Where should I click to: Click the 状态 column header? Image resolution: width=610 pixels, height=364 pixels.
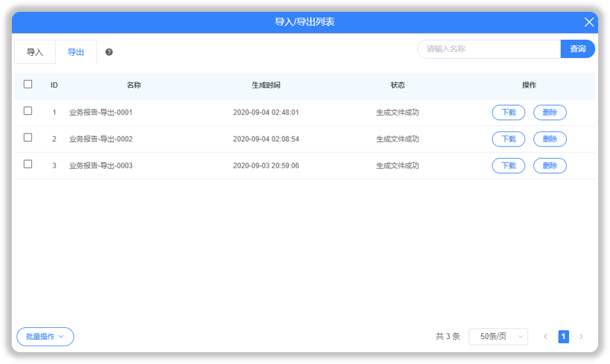(398, 85)
